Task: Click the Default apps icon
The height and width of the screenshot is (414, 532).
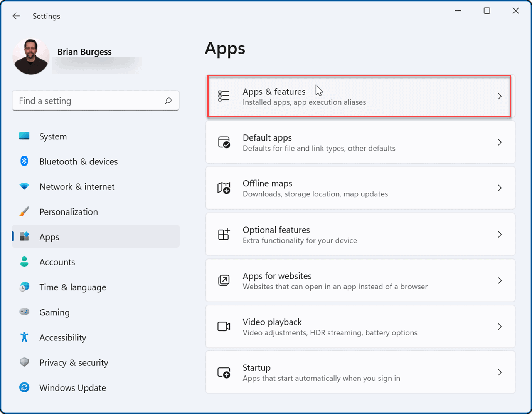Action: tap(224, 142)
